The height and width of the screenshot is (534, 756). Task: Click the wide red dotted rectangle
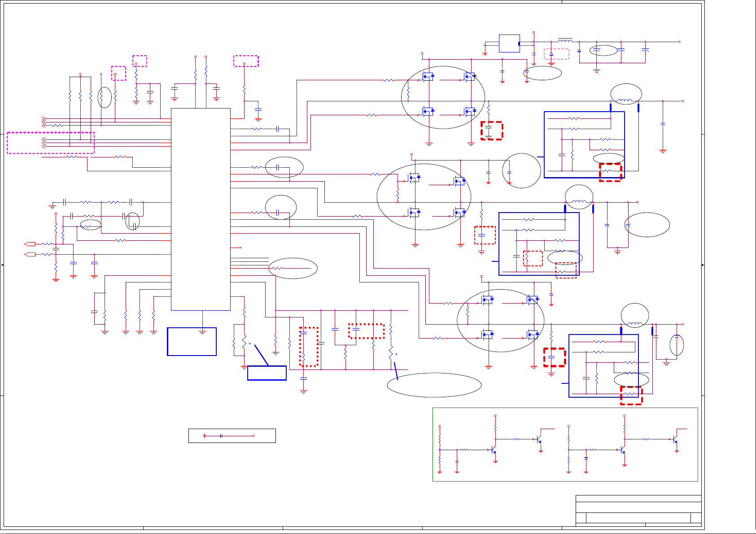[366, 331]
